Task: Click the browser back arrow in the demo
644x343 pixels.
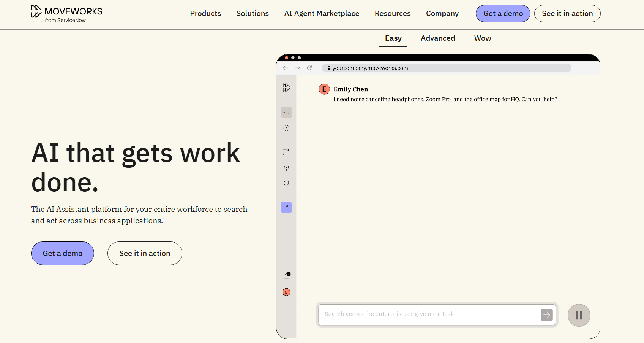Action: click(286, 68)
